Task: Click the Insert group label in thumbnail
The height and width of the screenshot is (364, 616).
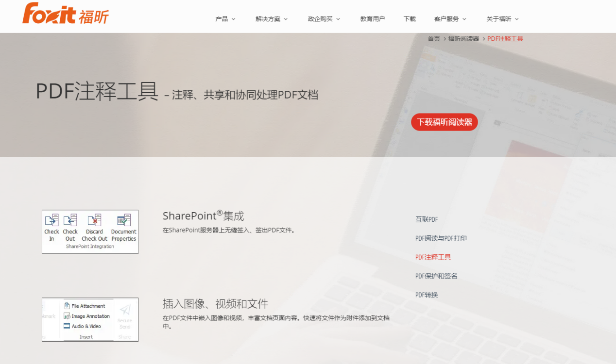Action: pyautogui.click(x=86, y=337)
